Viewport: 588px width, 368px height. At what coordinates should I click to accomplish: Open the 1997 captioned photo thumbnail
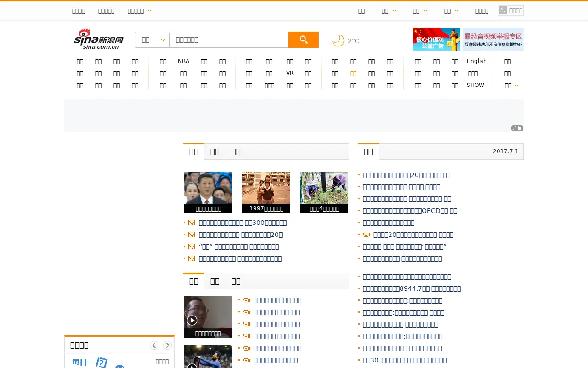(x=266, y=192)
